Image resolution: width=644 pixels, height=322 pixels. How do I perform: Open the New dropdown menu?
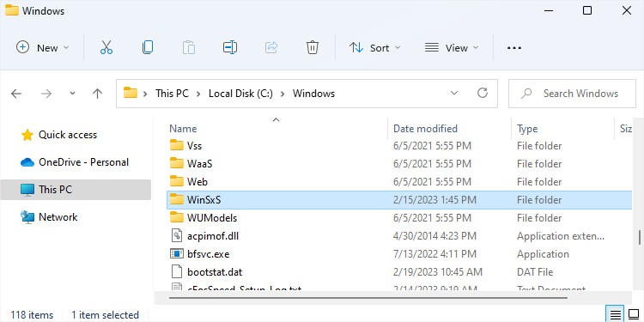point(43,47)
